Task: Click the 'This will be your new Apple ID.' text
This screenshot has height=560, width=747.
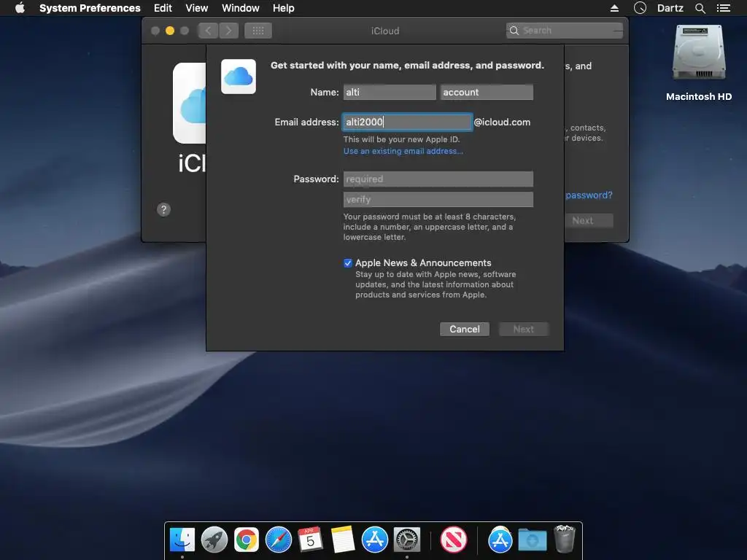Action: [x=402, y=139]
